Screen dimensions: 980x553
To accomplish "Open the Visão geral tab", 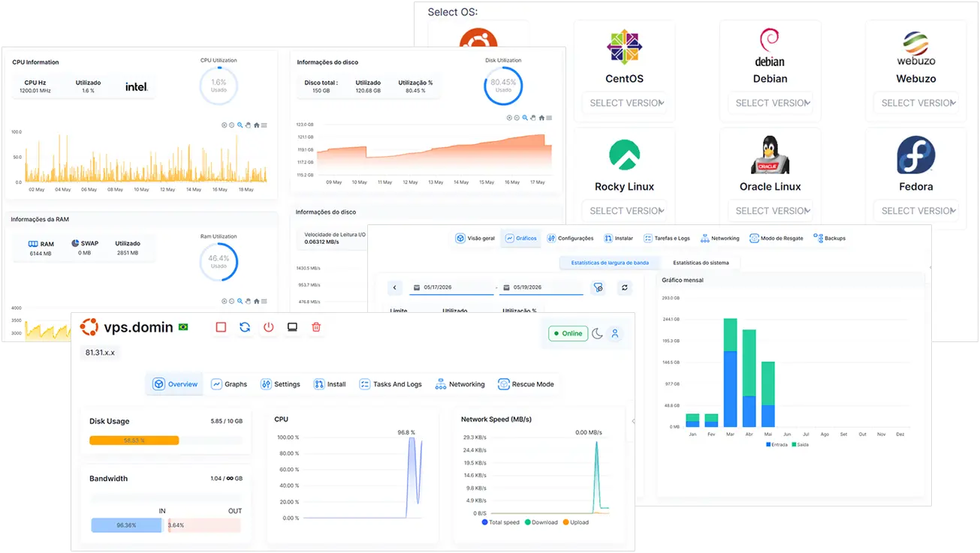I will (475, 239).
